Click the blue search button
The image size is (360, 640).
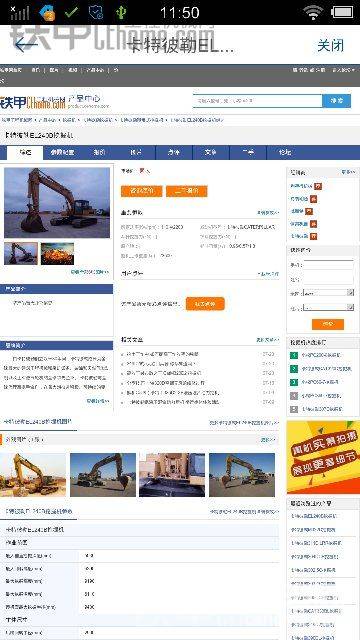[337, 101]
